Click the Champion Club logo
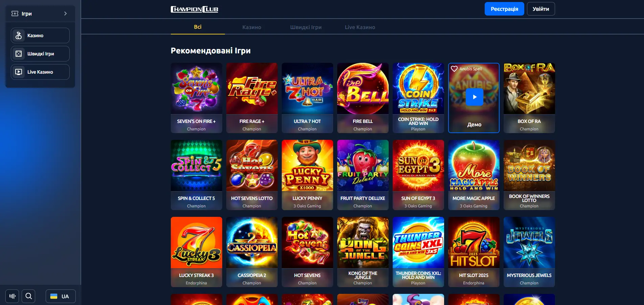This screenshot has height=305, width=644. click(x=194, y=9)
